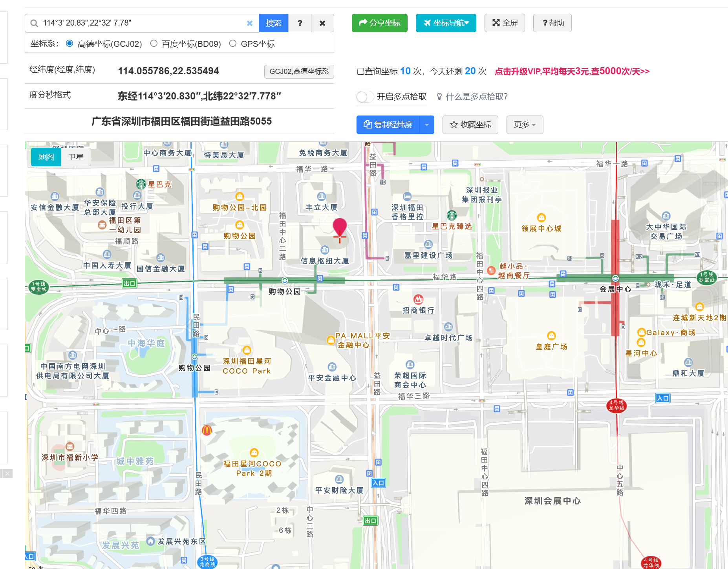Viewport: 728px width, 569px height.
Task: Click the 深圳会展中心 map label
Action: [x=552, y=501]
